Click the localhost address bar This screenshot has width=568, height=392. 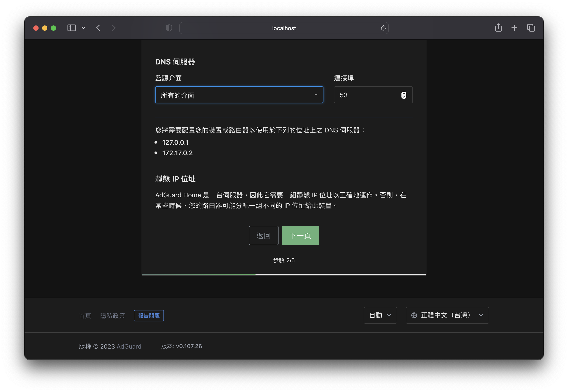point(284,28)
